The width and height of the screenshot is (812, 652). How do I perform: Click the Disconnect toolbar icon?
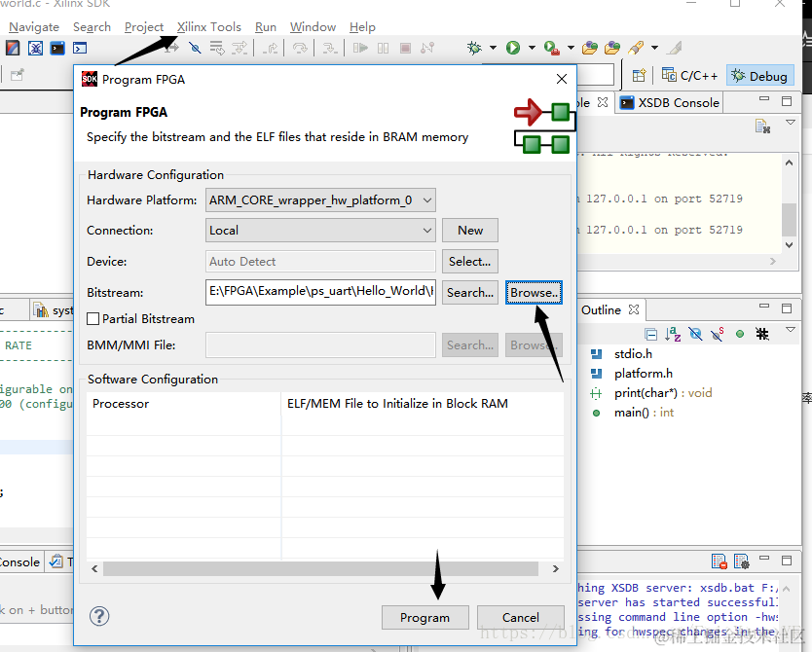point(427,48)
